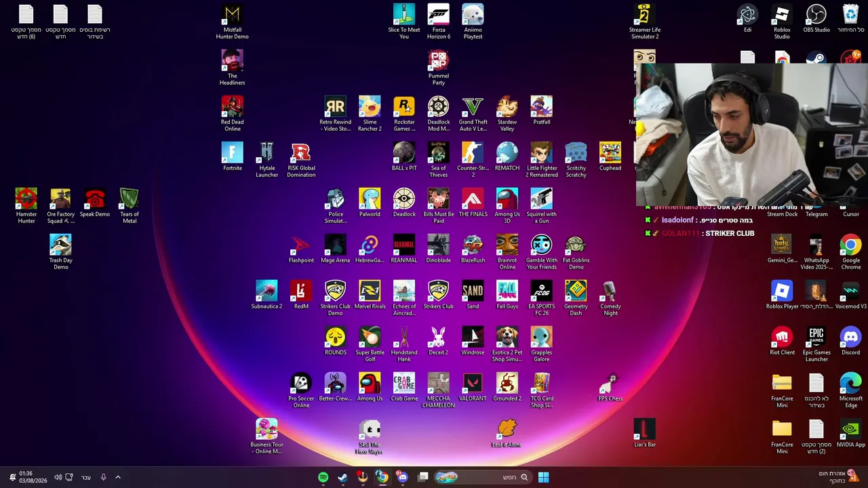Open the Rockstar Games Launcher icon

tap(404, 114)
